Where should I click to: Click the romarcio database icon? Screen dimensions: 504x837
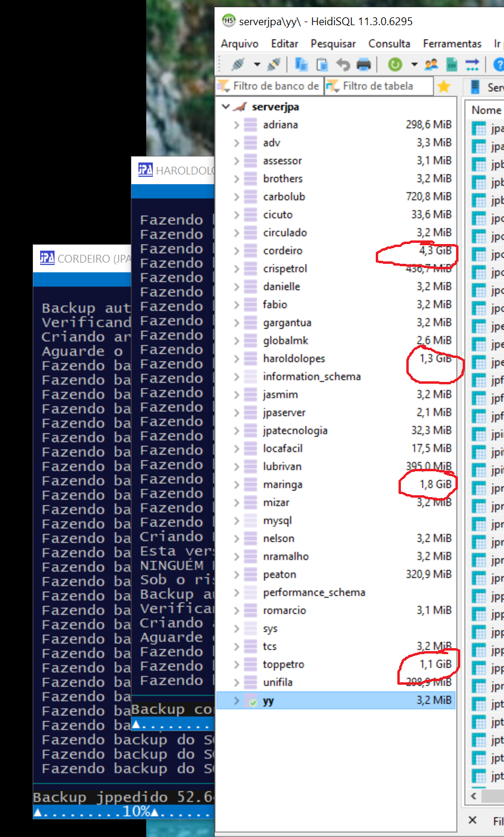point(251,610)
